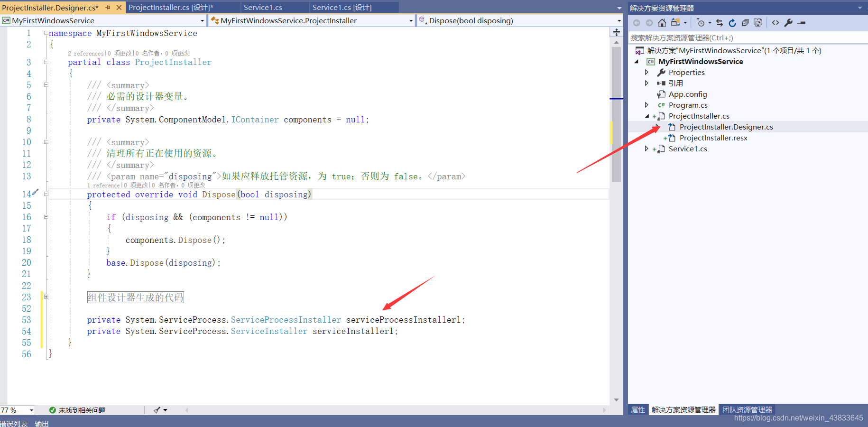This screenshot has width=868, height=427.
Task: Click the editor scroll down arrow
Action: (x=616, y=399)
